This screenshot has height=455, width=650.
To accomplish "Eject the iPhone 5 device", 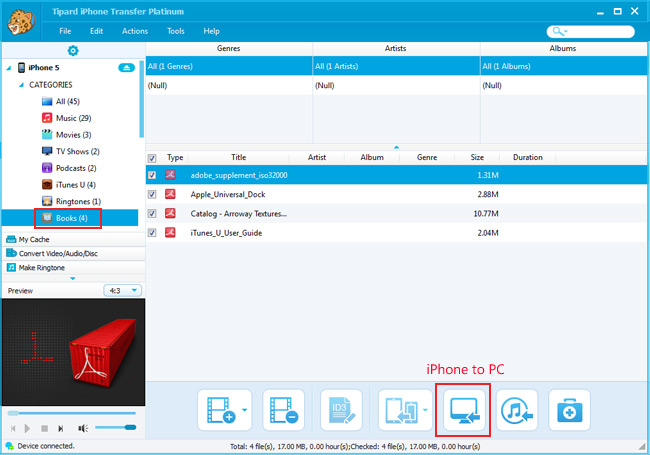I will pyautogui.click(x=126, y=68).
